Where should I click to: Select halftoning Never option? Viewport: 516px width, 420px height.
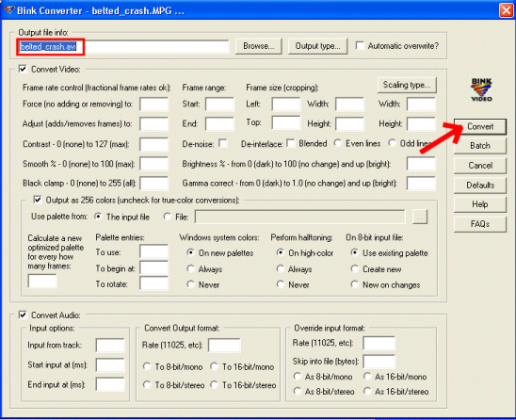[x=280, y=284]
